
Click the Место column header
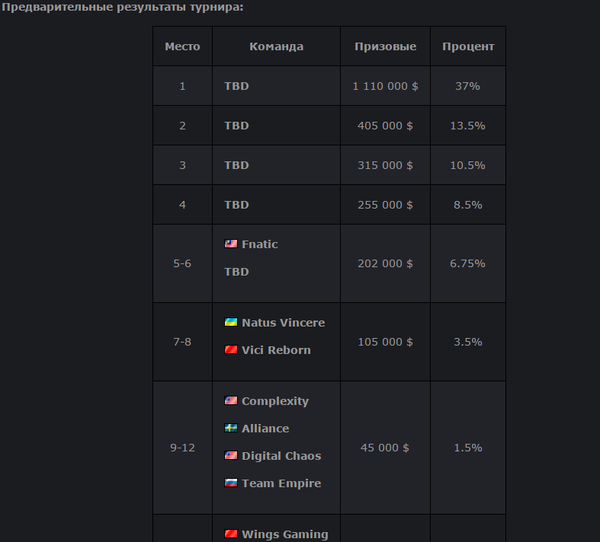[182, 46]
